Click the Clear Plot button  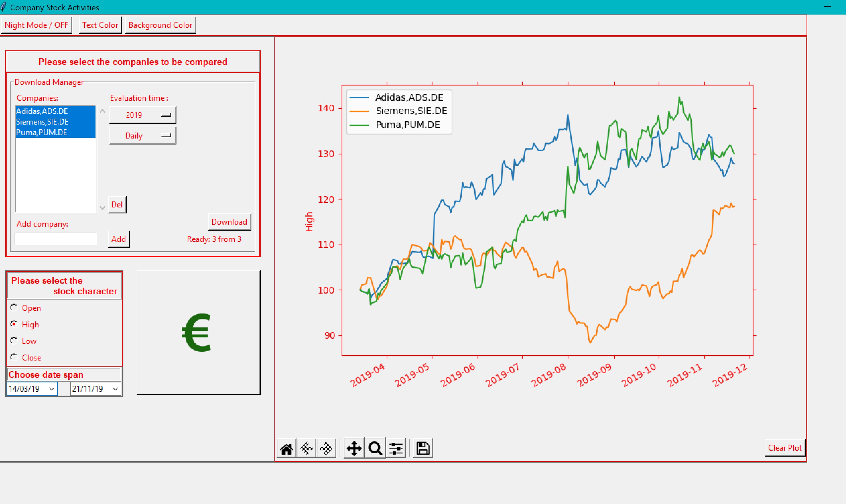785,448
